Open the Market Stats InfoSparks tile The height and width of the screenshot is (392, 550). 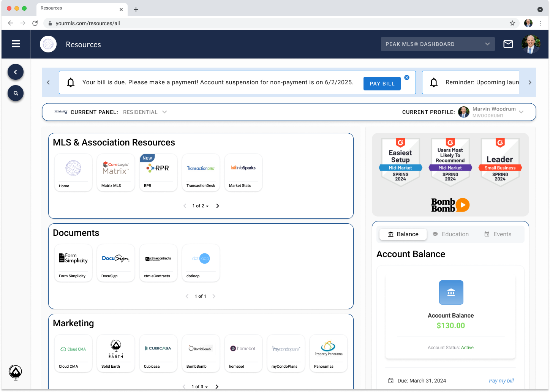click(243, 172)
